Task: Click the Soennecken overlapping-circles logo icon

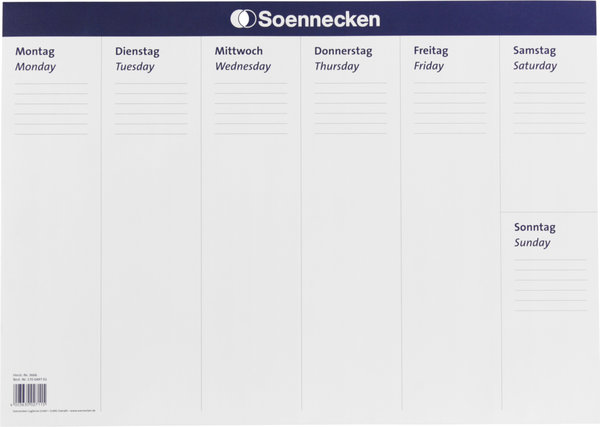Action: pos(243,19)
